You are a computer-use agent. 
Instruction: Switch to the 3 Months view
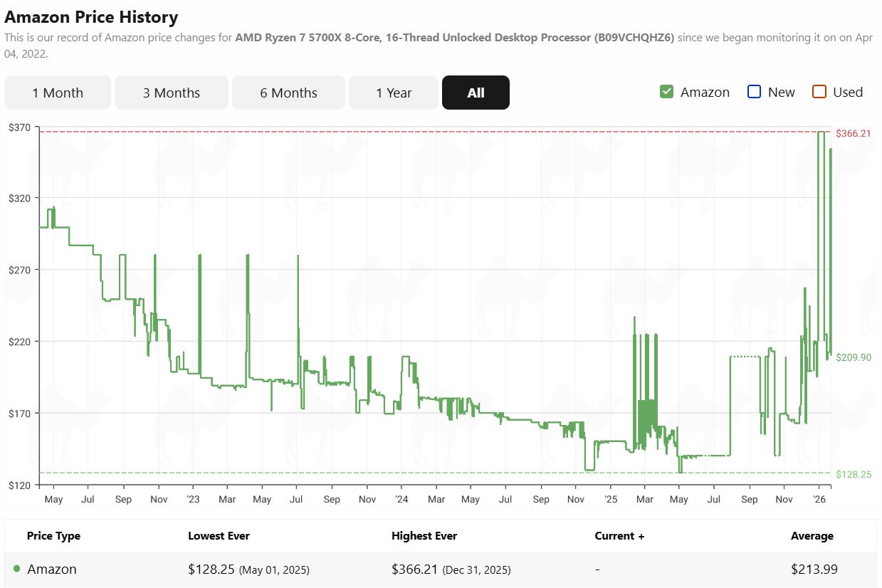click(172, 93)
